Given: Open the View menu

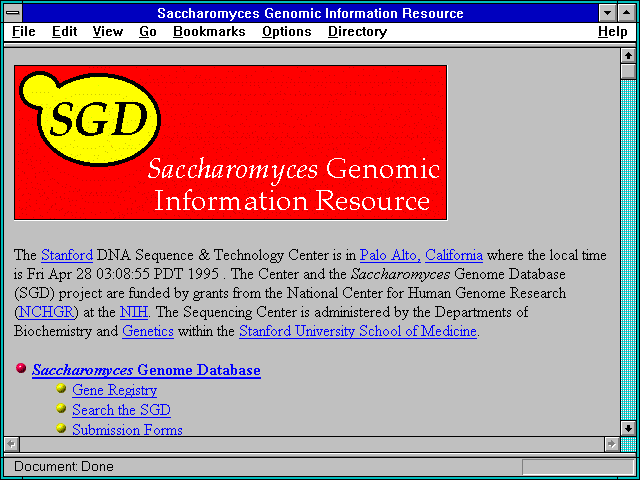Looking at the screenshot, I should click(x=107, y=31).
